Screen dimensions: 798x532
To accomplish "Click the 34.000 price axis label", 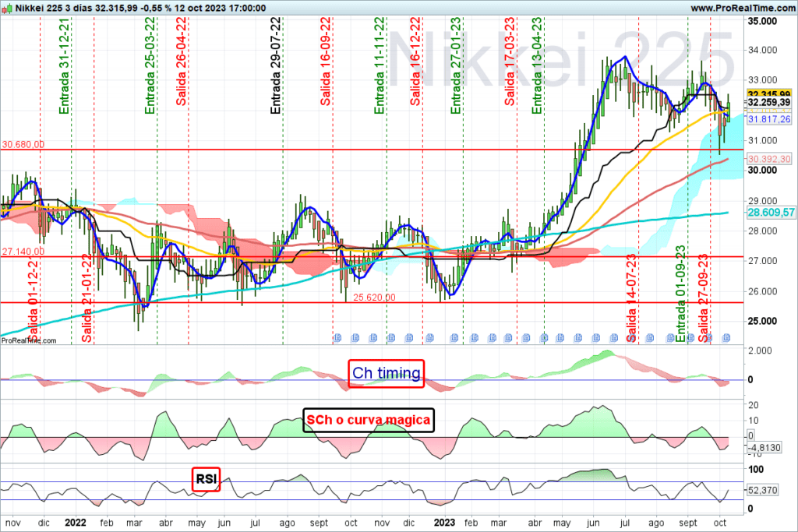I will (762, 50).
